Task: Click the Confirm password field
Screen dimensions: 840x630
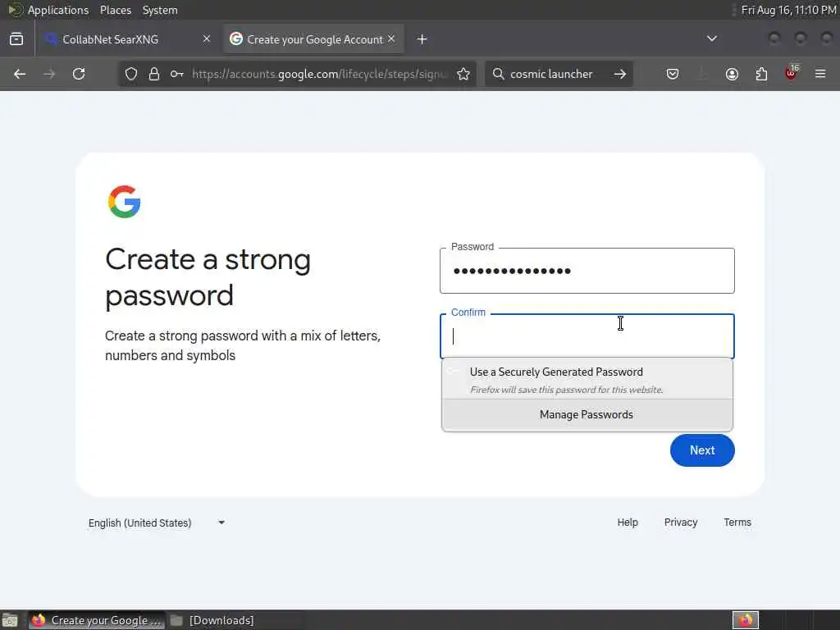Action: (x=587, y=336)
